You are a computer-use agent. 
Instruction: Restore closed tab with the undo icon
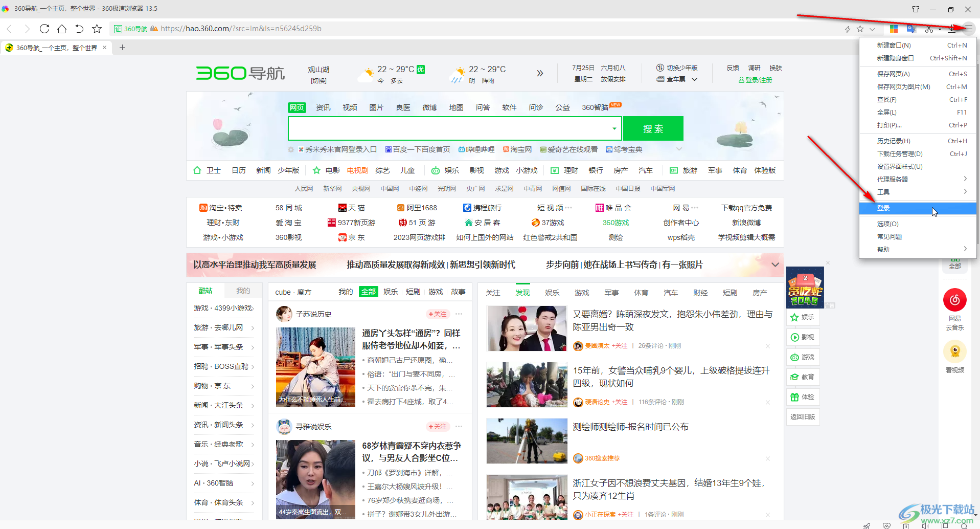tap(79, 29)
